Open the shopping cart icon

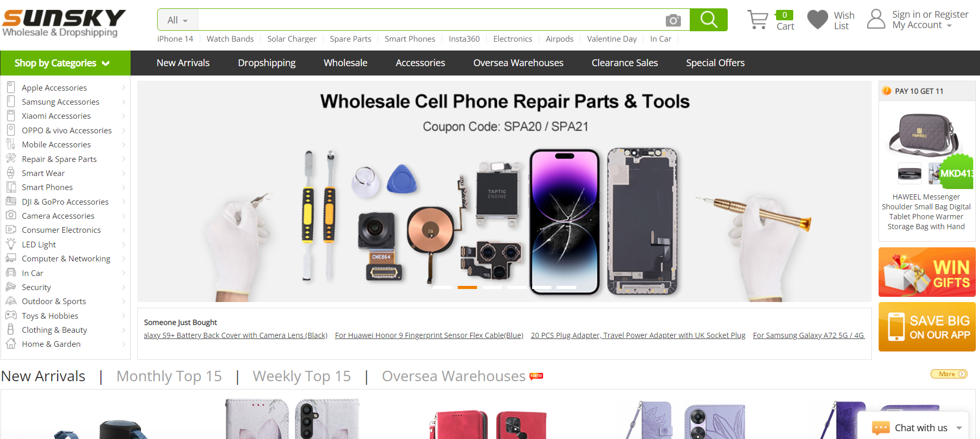tap(757, 20)
